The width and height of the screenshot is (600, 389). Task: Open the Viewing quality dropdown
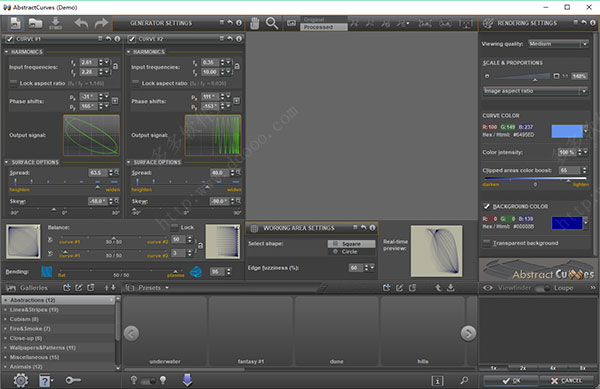tap(559, 44)
